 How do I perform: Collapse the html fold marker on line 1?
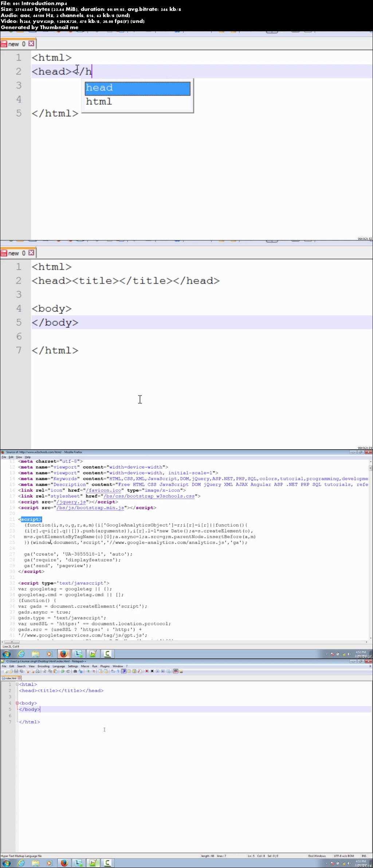pos(17,684)
